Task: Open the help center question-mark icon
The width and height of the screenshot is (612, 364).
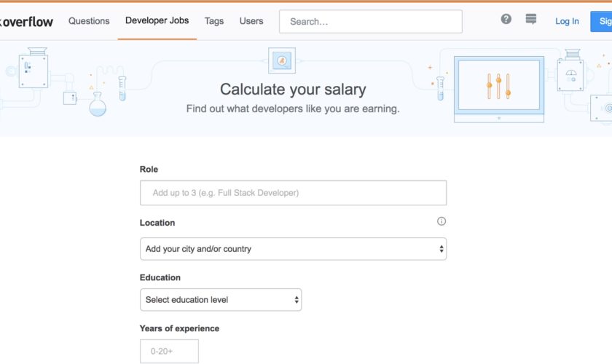Action: click(x=506, y=20)
